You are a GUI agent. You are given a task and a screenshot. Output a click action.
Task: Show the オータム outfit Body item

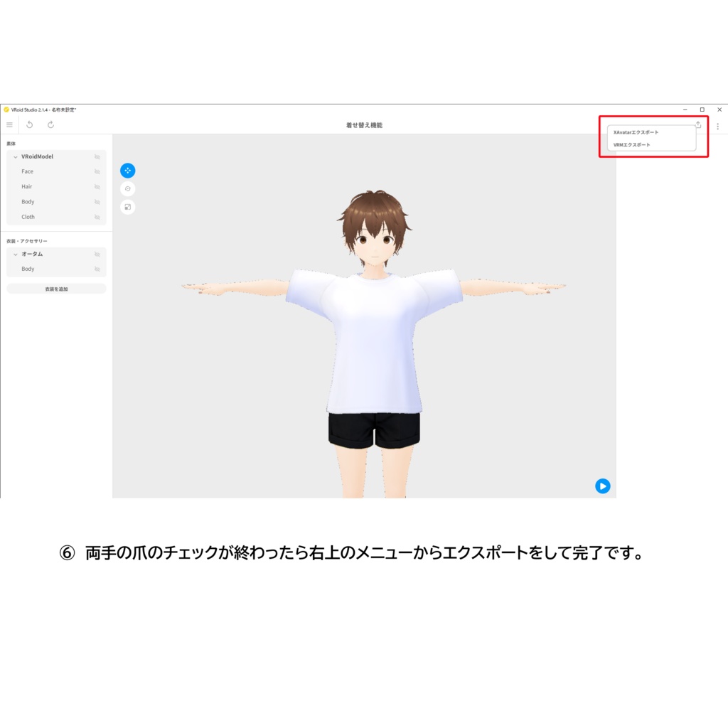[97, 269]
